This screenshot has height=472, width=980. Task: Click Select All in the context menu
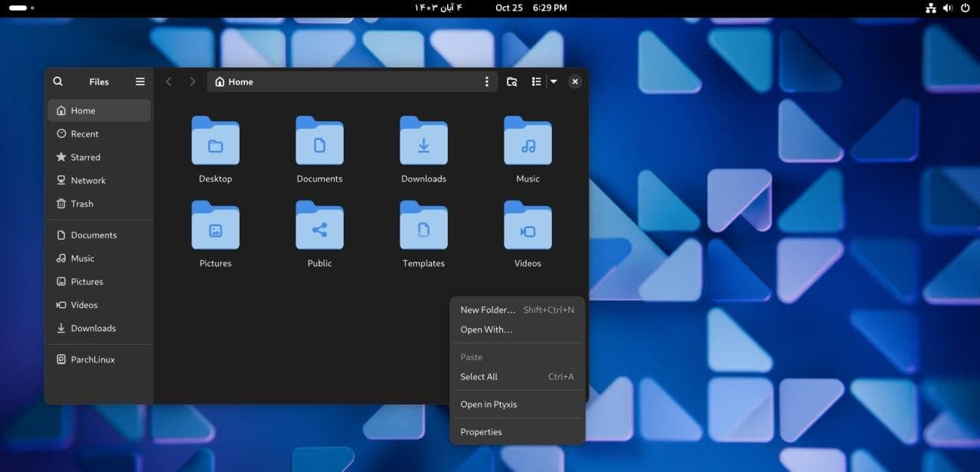[x=479, y=377]
